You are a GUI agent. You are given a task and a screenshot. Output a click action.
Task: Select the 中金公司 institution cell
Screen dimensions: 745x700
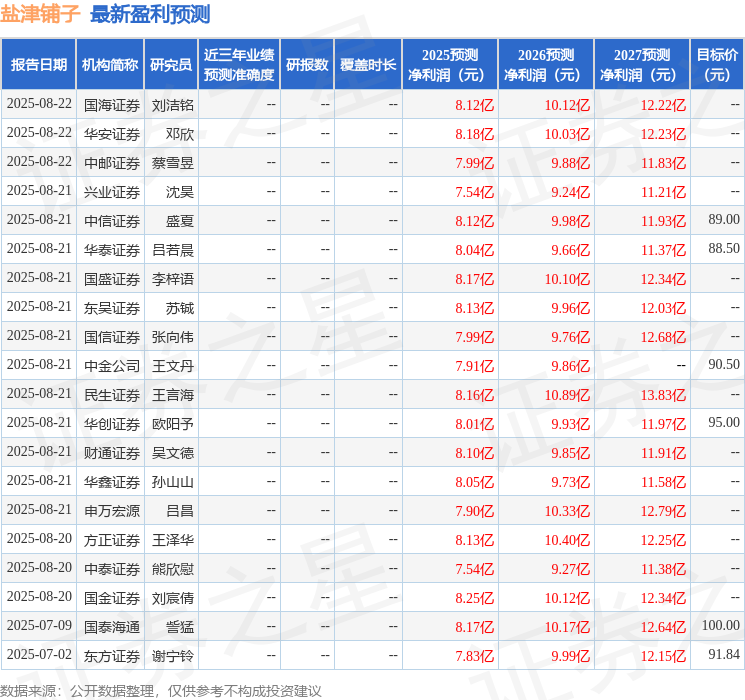pos(111,365)
